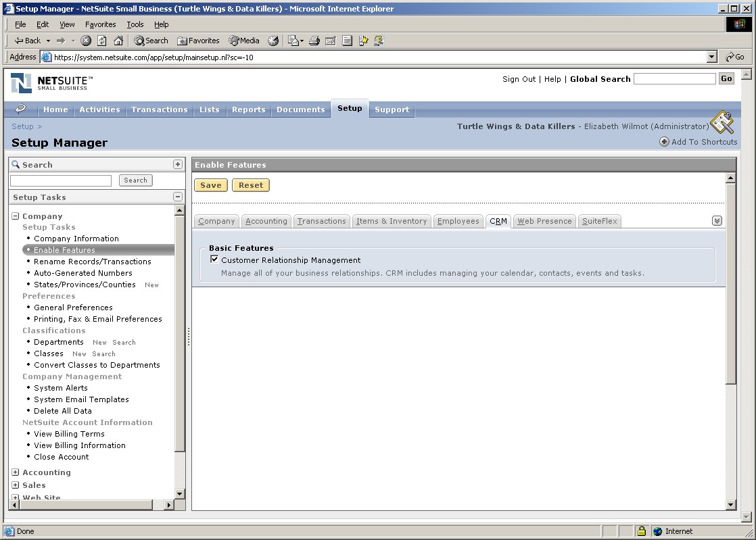Viewport: 756px width, 540px height.
Task: Click the browser Back arrow button
Action: pos(28,41)
